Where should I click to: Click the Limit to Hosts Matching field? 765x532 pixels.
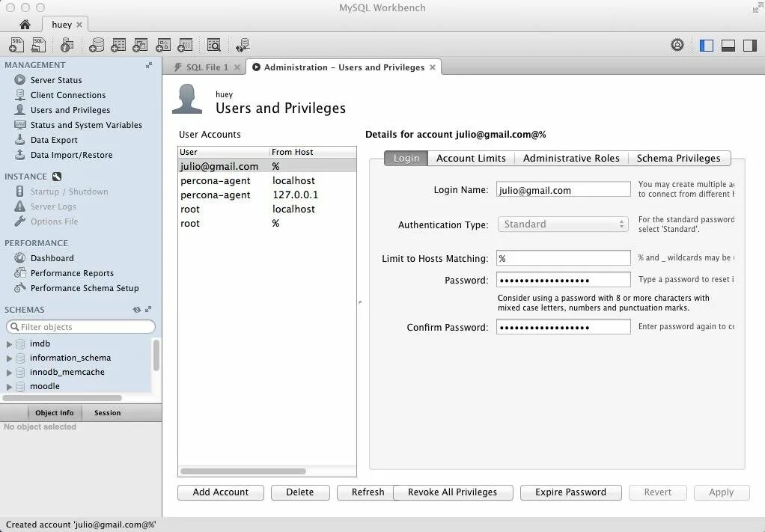coord(564,258)
